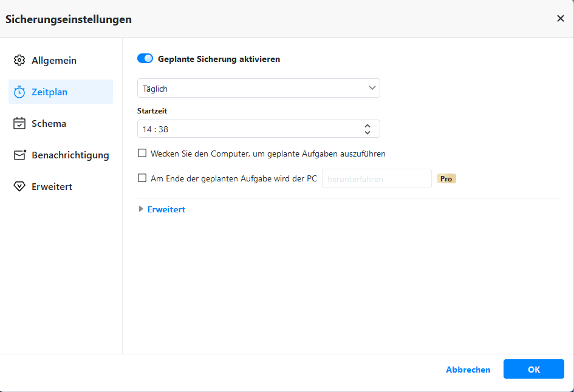574x392 pixels.
Task: Open the Benachrichtigung section
Action: point(70,155)
